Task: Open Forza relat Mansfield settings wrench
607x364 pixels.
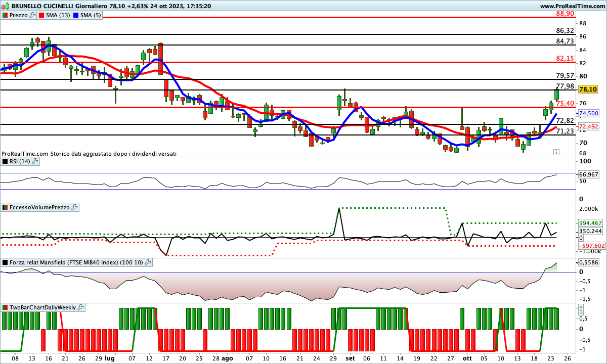Action: click(x=148, y=262)
